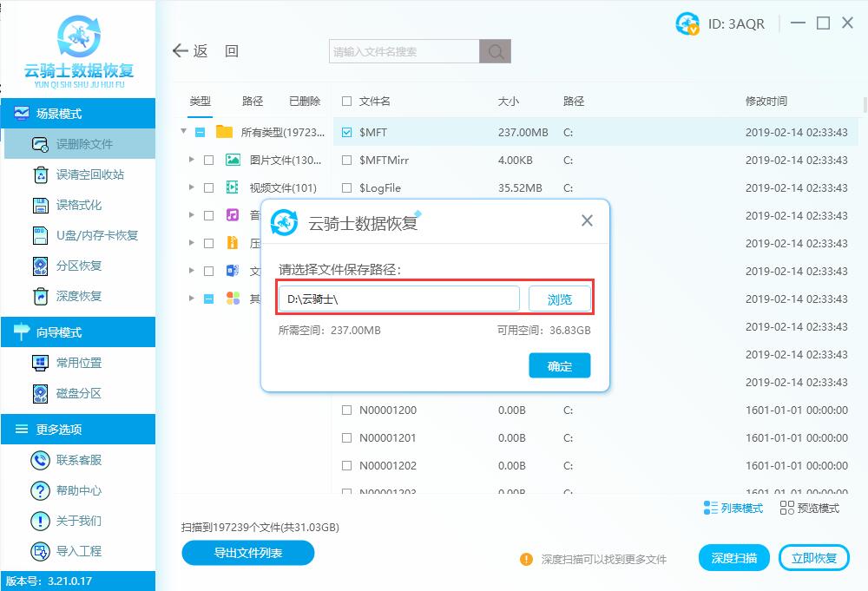The image size is (868, 591).
Task: Click the 所有类型 folder icon
Action: click(x=224, y=132)
